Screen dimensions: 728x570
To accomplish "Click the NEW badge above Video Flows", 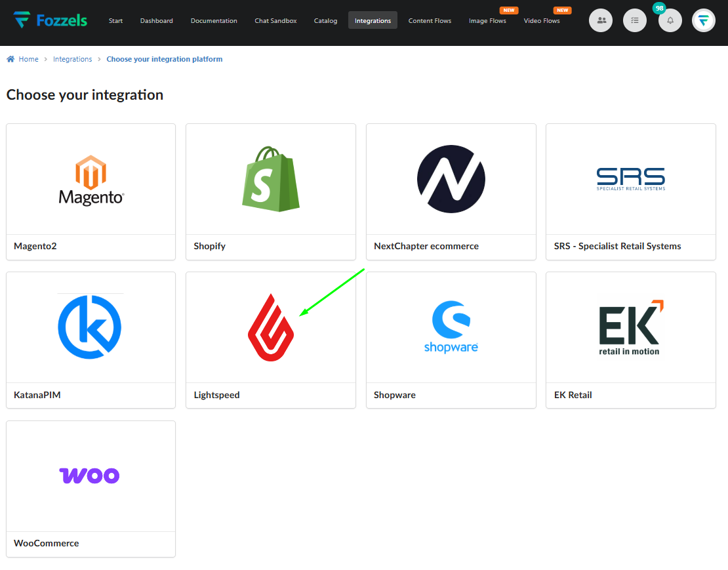I will coord(562,10).
